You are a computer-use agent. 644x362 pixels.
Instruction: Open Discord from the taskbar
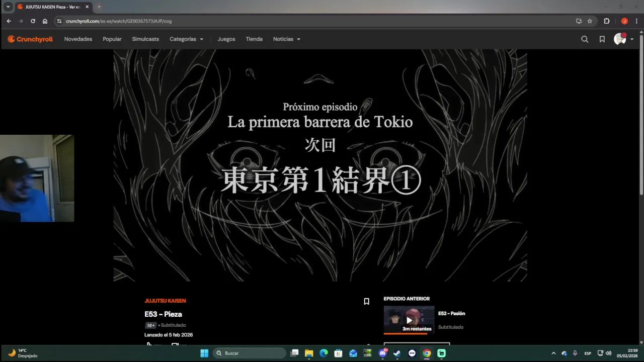click(383, 353)
